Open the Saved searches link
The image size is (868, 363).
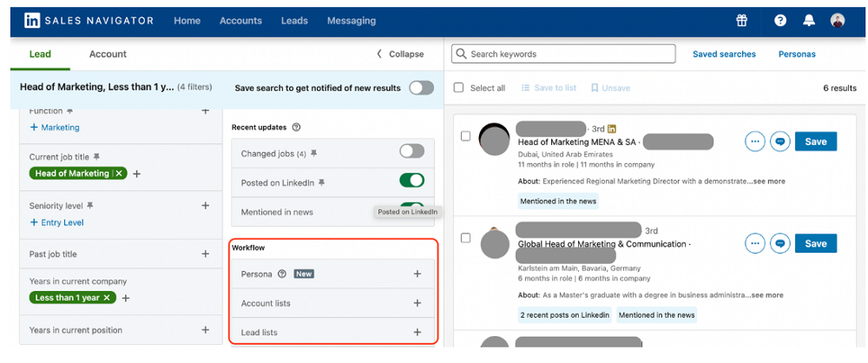tap(724, 54)
